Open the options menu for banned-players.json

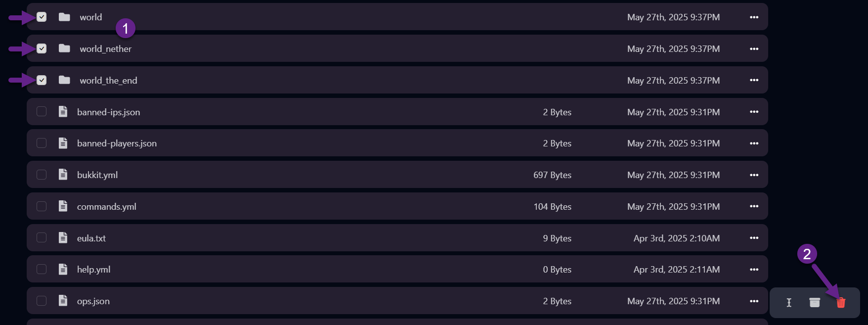coord(754,143)
